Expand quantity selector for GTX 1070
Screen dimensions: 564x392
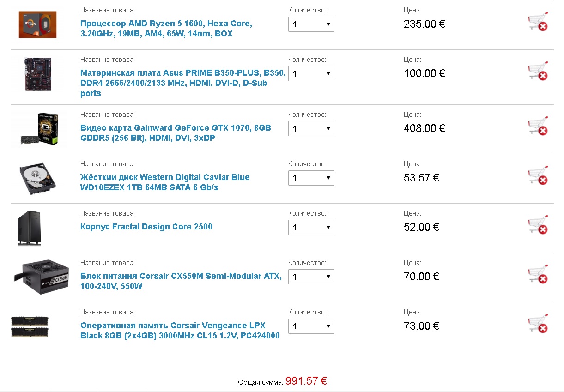(311, 129)
